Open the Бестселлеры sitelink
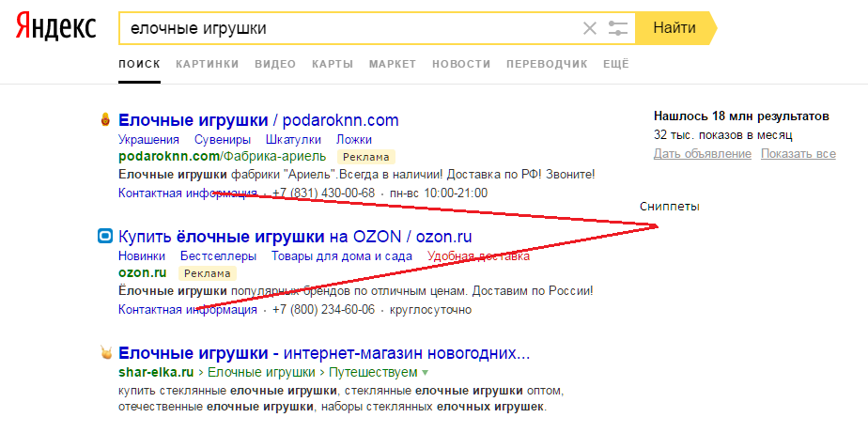868x433 pixels. 218,256
